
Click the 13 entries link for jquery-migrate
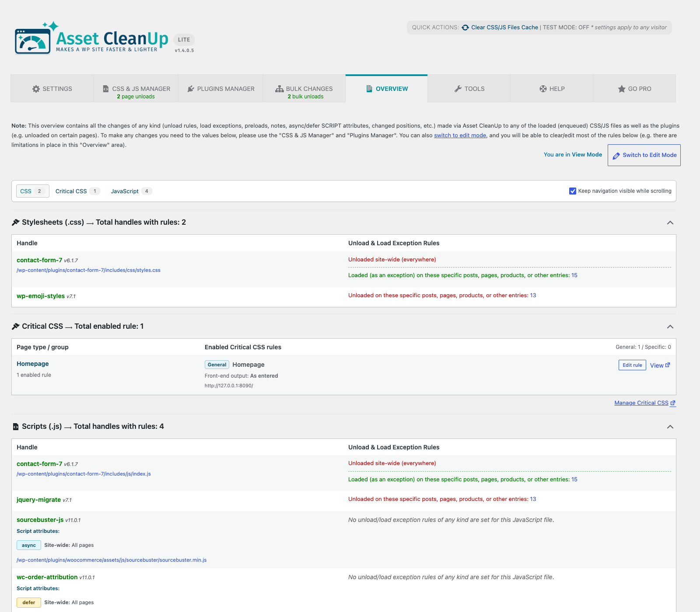[x=533, y=499]
